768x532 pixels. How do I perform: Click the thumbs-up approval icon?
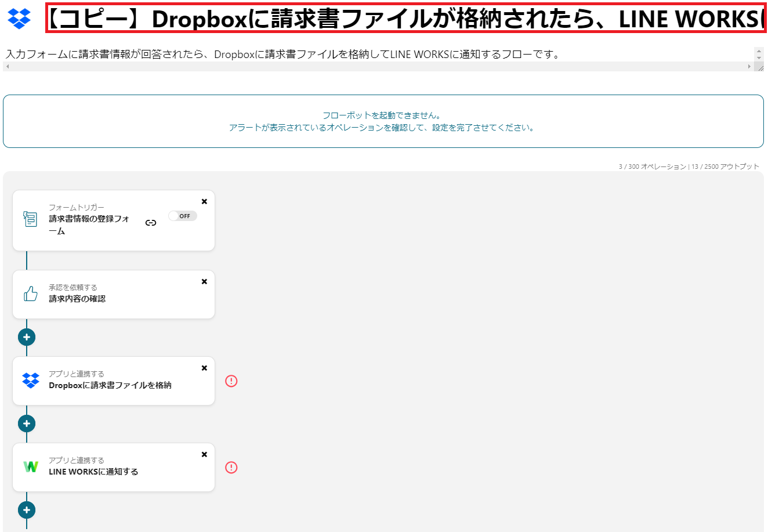tap(31, 294)
